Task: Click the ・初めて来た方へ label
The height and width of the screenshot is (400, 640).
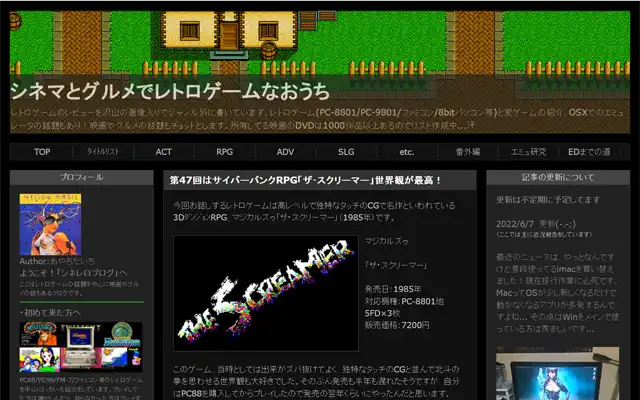Action: (50, 313)
